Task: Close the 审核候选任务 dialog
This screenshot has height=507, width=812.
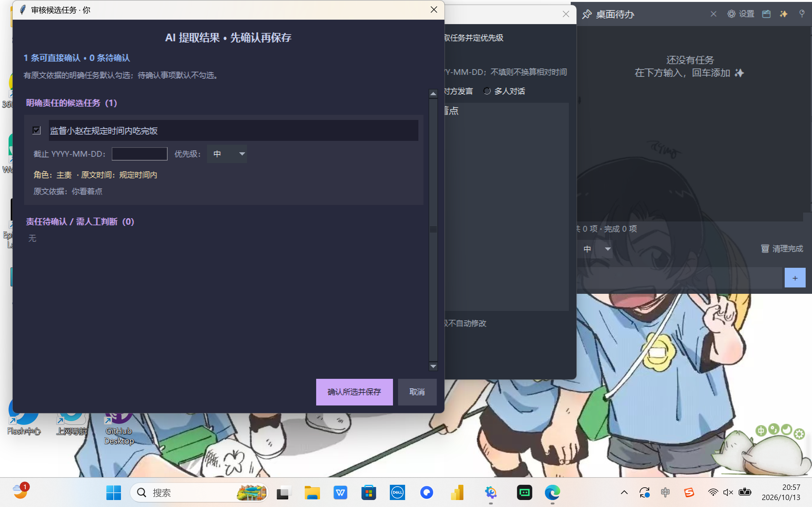Action: (434, 10)
